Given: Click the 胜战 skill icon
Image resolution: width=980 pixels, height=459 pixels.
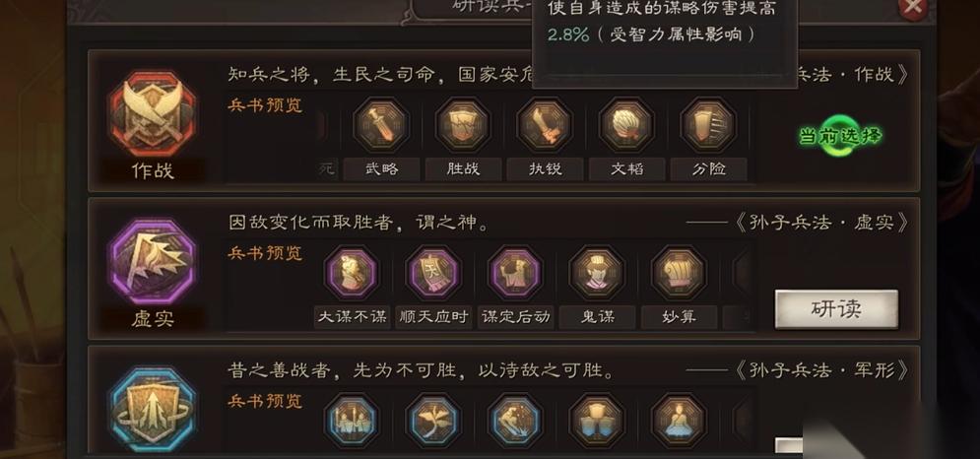Looking at the screenshot, I should tap(463, 125).
